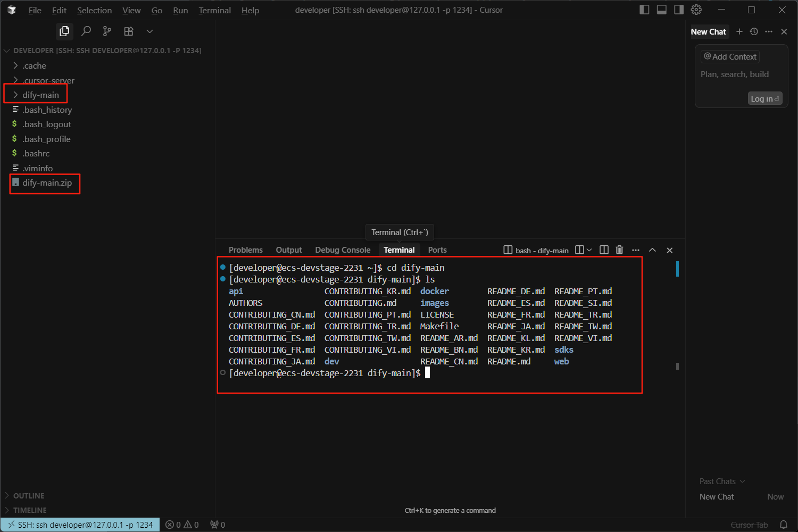Viewport: 798px width, 532px height.
Task: Focus the Plan, search, build input
Action: (x=734, y=74)
